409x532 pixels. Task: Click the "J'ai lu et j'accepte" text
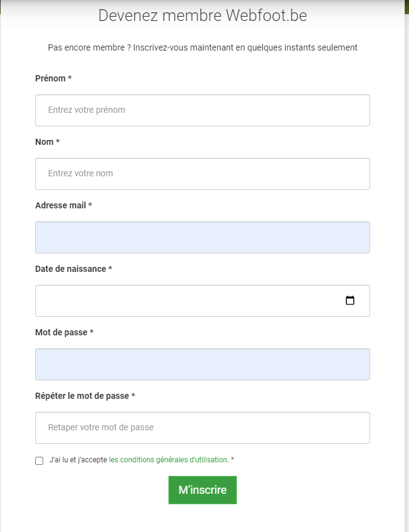(78, 460)
